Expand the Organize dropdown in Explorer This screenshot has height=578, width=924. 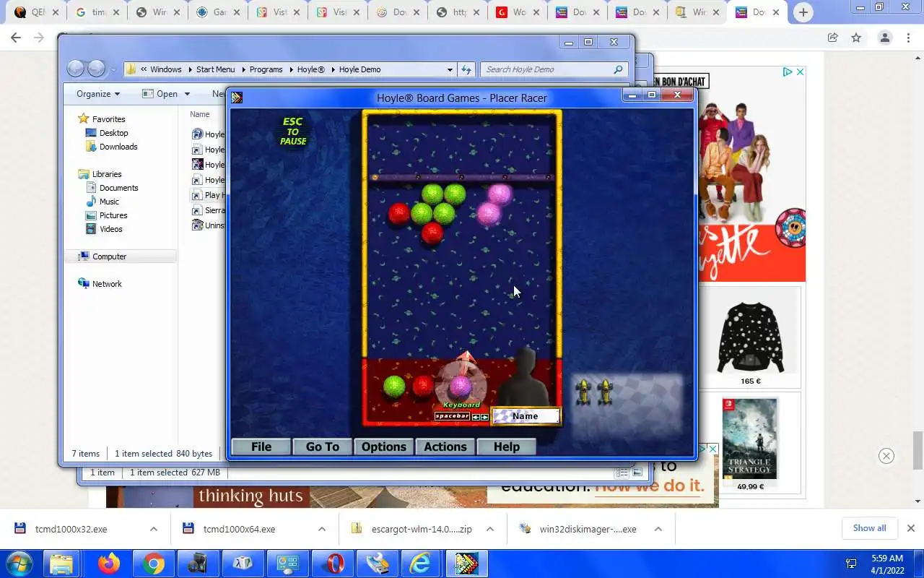[98, 93]
